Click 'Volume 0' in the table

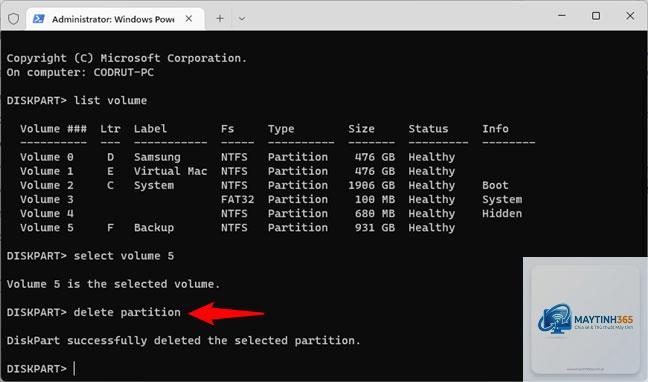pyautogui.click(x=47, y=157)
